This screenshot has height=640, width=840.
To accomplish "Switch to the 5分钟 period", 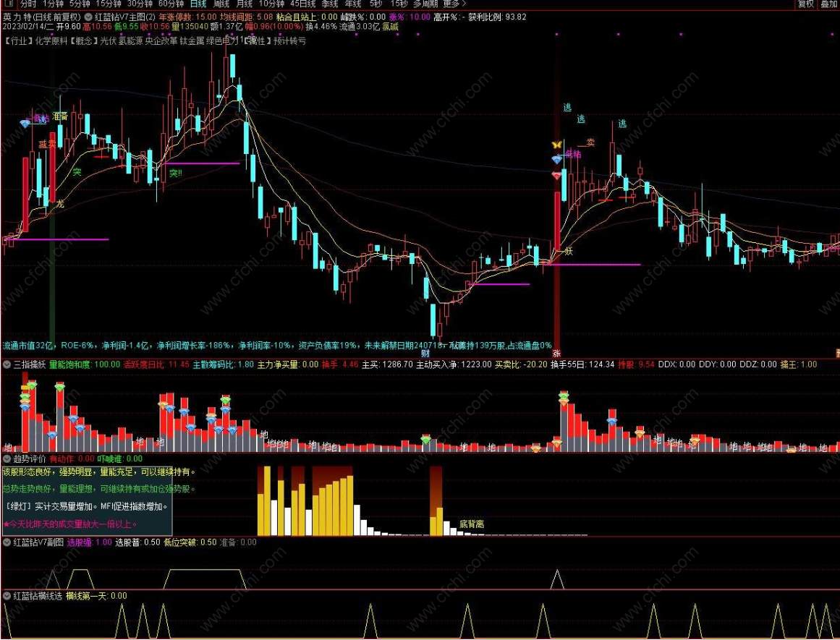I will (80, 4).
